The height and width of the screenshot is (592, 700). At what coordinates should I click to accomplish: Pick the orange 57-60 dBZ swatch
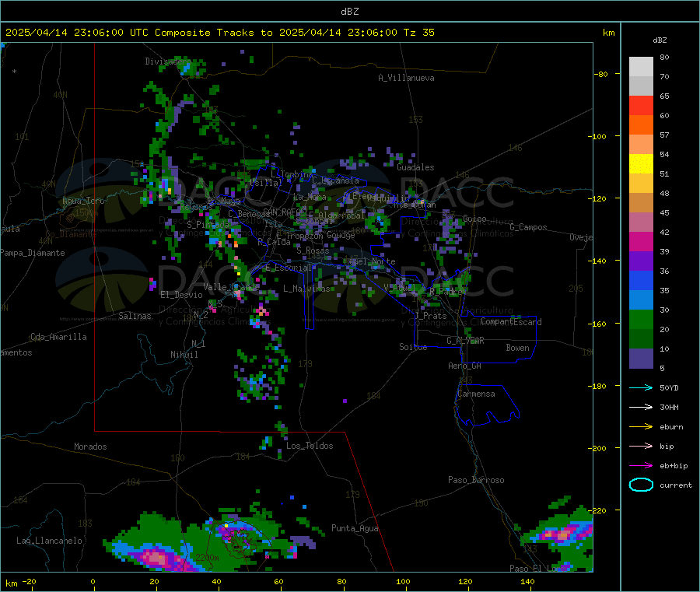coord(641,125)
